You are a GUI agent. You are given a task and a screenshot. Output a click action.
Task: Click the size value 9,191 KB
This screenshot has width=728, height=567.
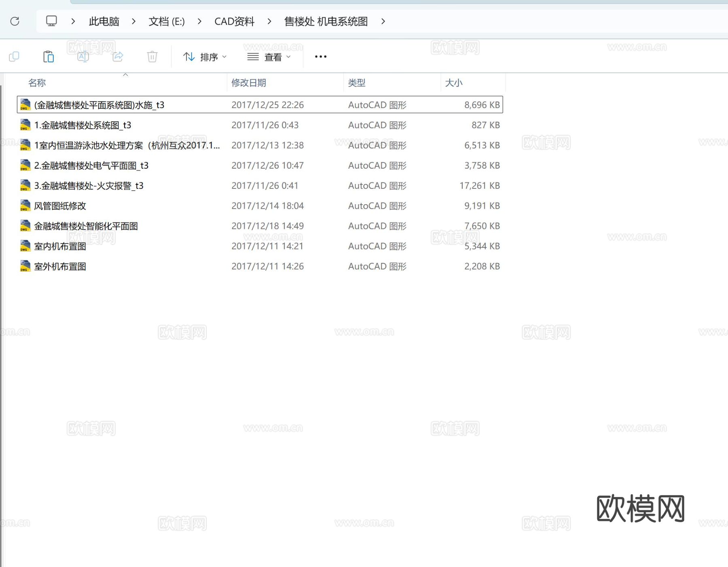[482, 206]
